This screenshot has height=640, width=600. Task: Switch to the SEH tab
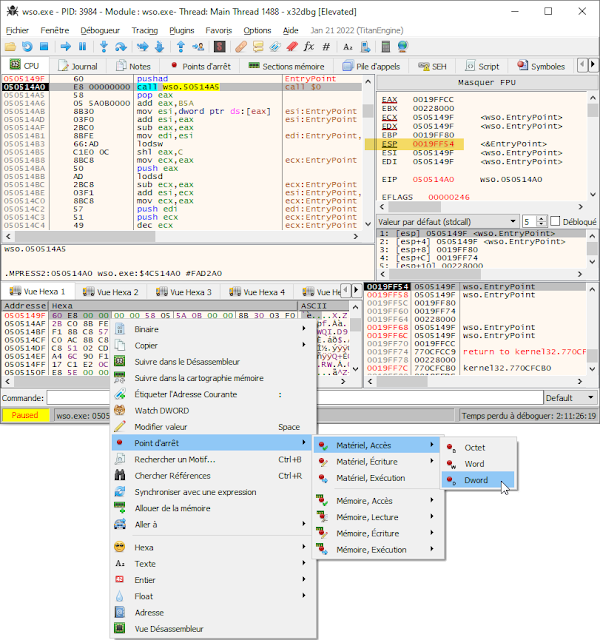432,66
